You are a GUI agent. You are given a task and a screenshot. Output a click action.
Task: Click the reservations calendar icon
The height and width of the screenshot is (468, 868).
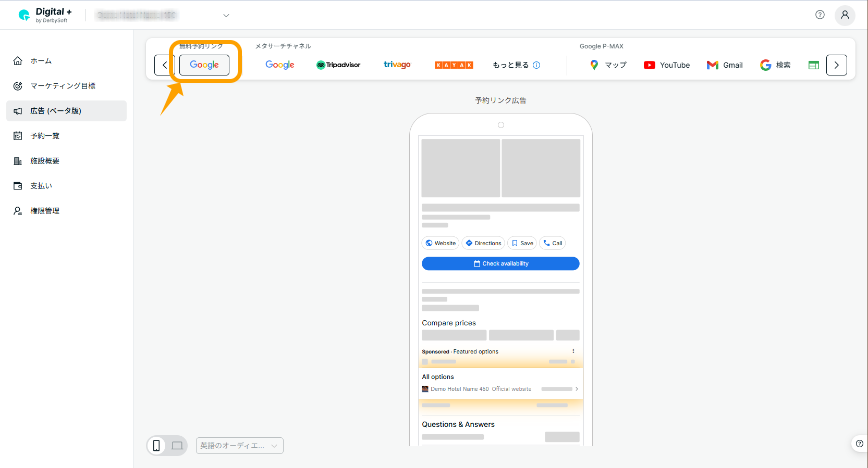(x=18, y=136)
